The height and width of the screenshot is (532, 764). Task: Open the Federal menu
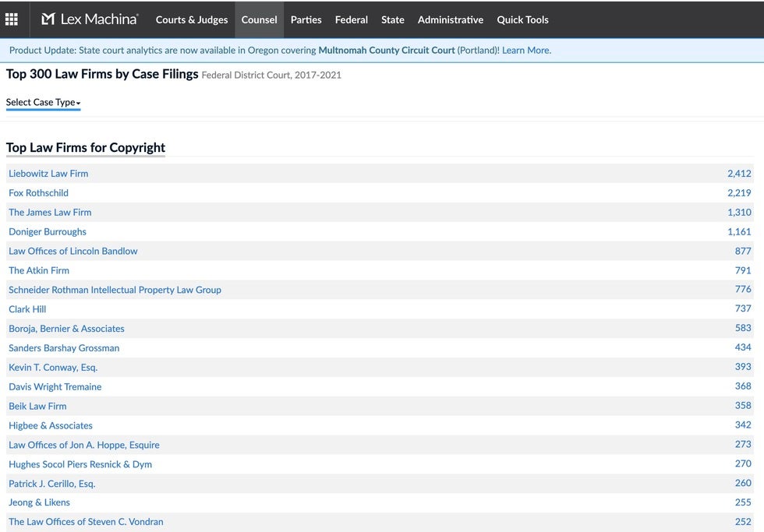click(x=352, y=19)
